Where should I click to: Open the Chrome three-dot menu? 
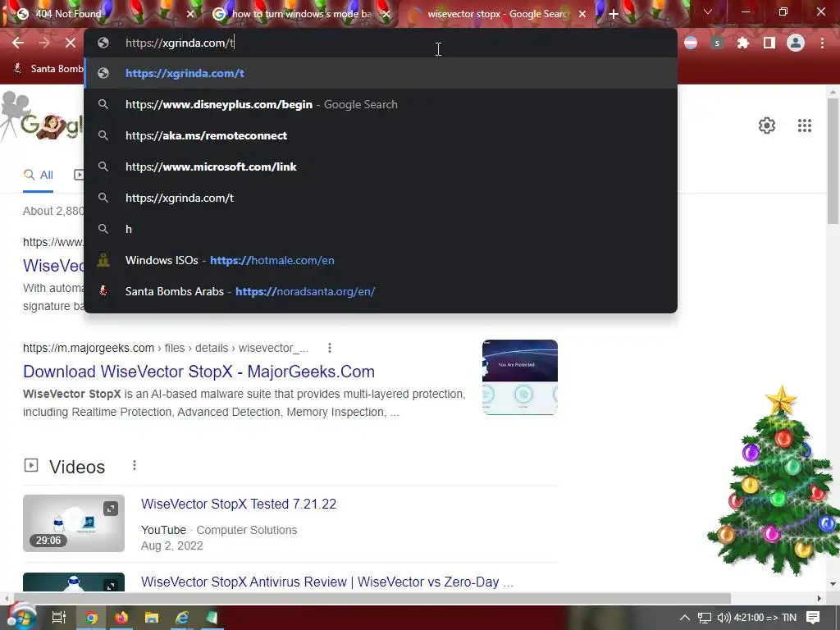[822, 43]
